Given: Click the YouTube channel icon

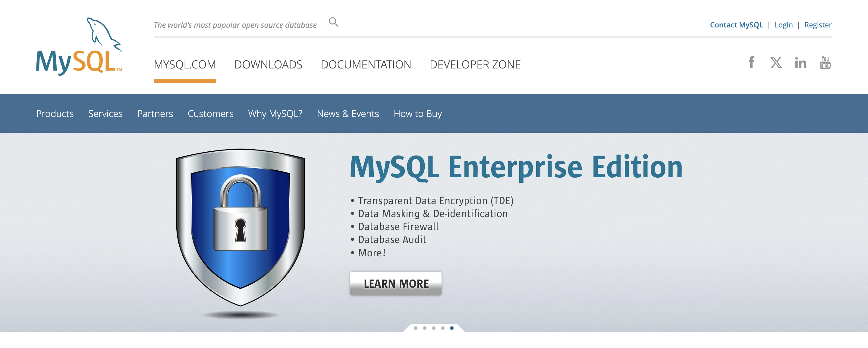Looking at the screenshot, I should tap(825, 63).
